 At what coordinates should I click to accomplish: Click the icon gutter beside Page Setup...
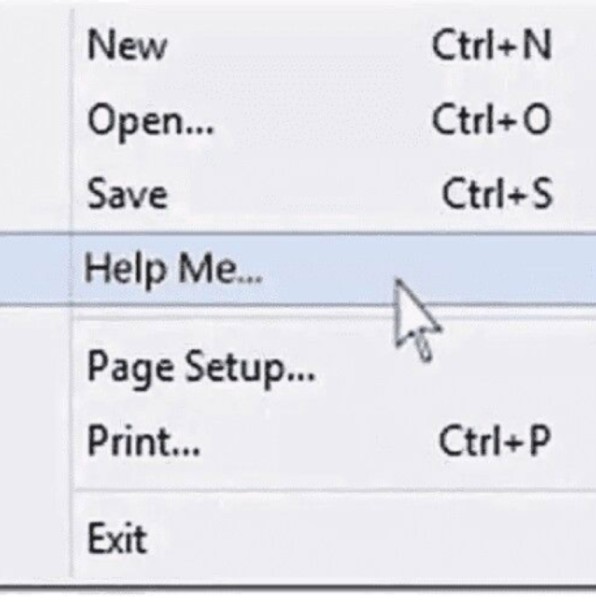35,368
